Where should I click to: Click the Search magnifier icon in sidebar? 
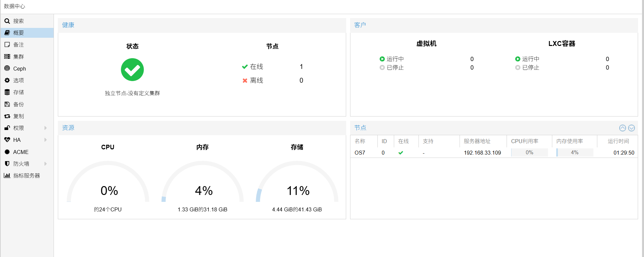pyautogui.click(x=7, y=21)
